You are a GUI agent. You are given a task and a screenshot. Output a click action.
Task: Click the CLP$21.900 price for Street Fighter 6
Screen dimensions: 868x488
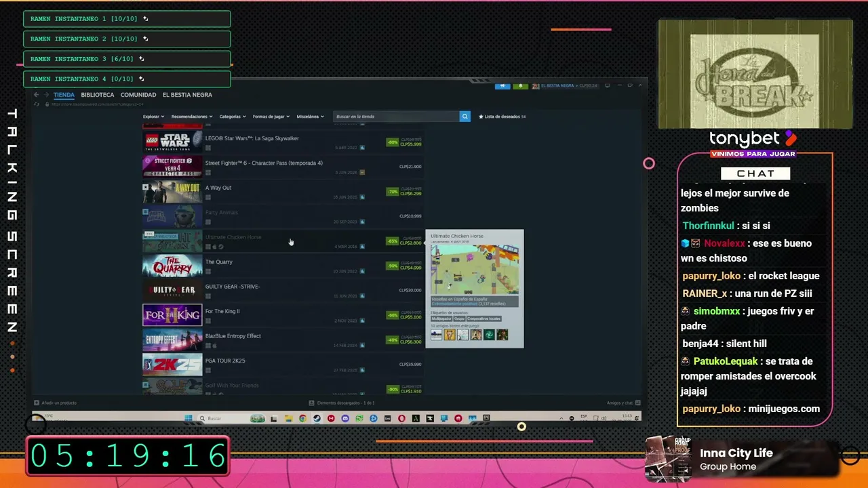click(x=410, y=167)
